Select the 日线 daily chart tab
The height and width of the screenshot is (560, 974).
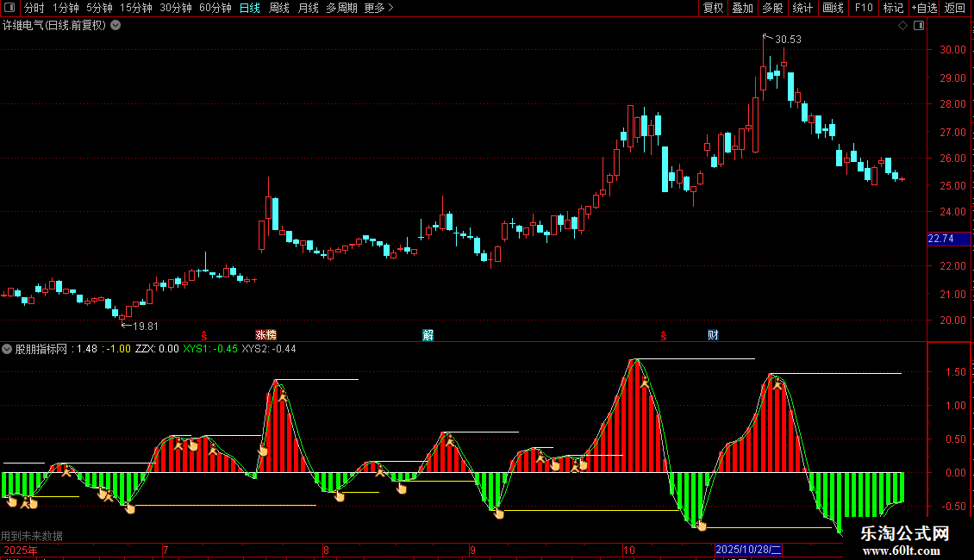pyautogui.click(x=250, y=8)
